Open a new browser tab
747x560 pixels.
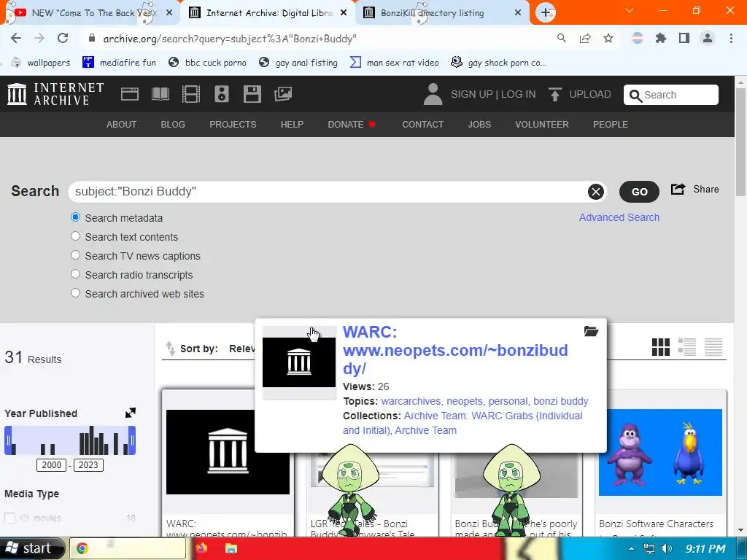click(546, 13)
